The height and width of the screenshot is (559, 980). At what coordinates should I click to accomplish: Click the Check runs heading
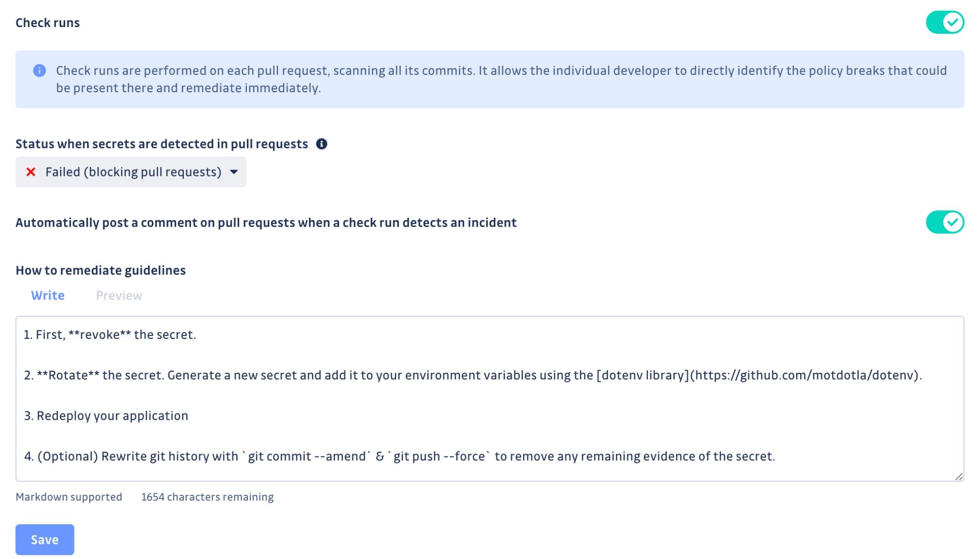coord(48,23)
